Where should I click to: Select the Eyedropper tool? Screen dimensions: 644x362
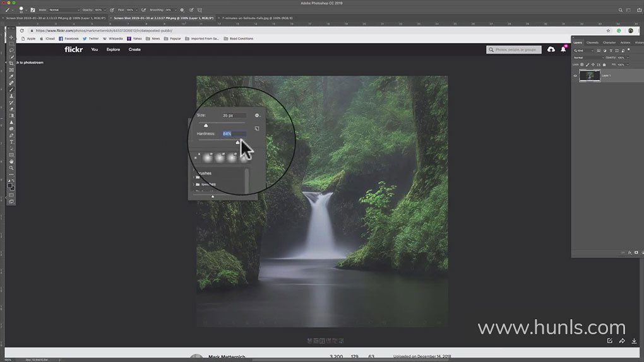click(11, 76)
